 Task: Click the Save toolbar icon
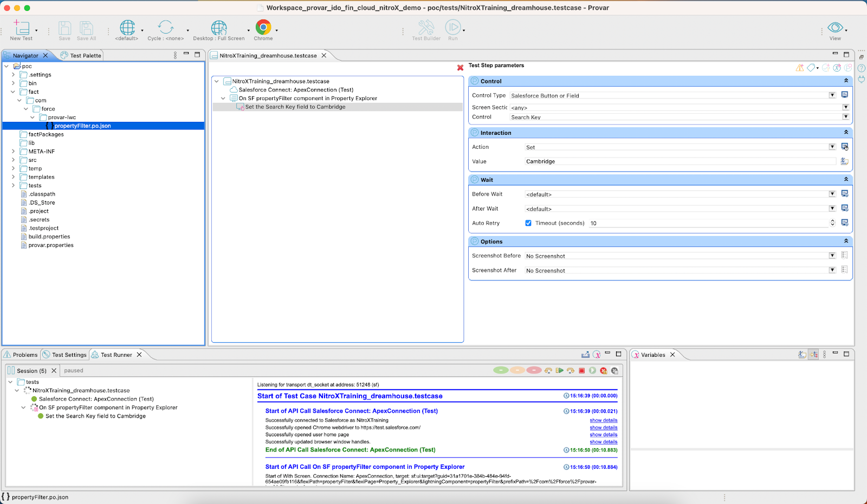coord(64,28)
